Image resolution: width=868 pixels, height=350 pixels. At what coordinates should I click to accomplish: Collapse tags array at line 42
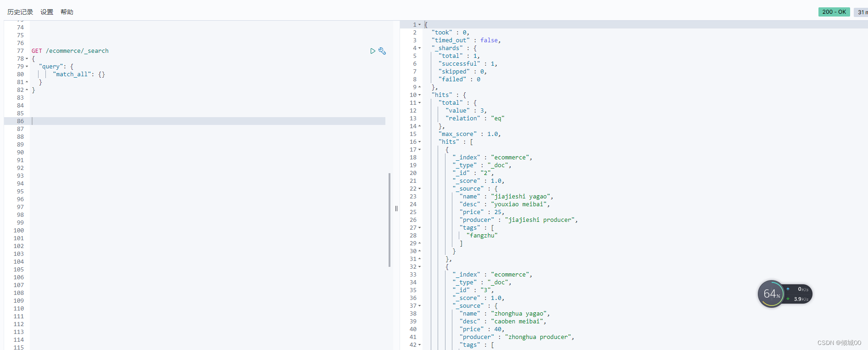point(419,345)
